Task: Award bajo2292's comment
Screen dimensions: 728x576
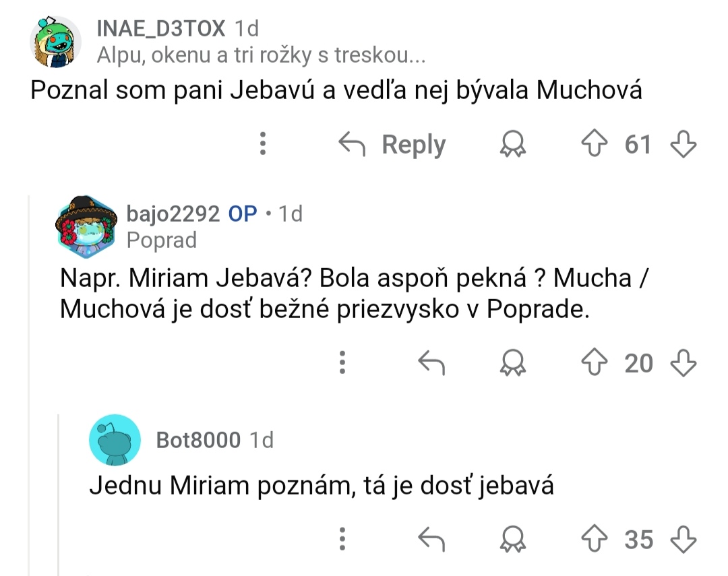Action: 514,363
